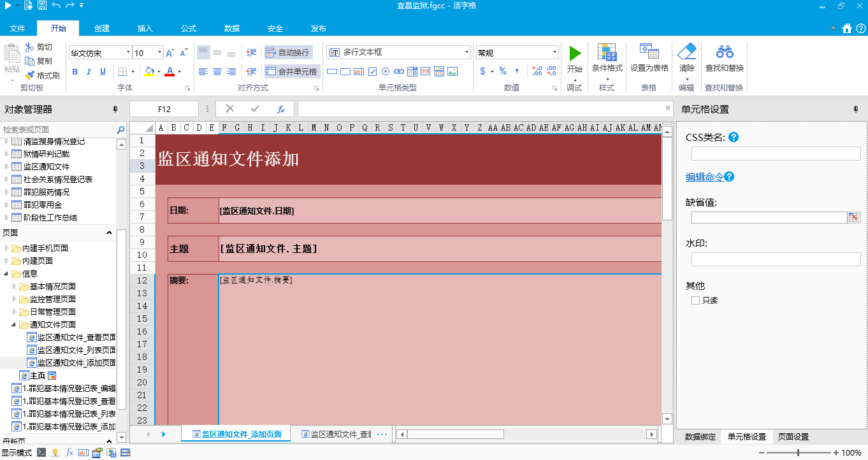Select the checkbox cell type icon

point(373,71)
